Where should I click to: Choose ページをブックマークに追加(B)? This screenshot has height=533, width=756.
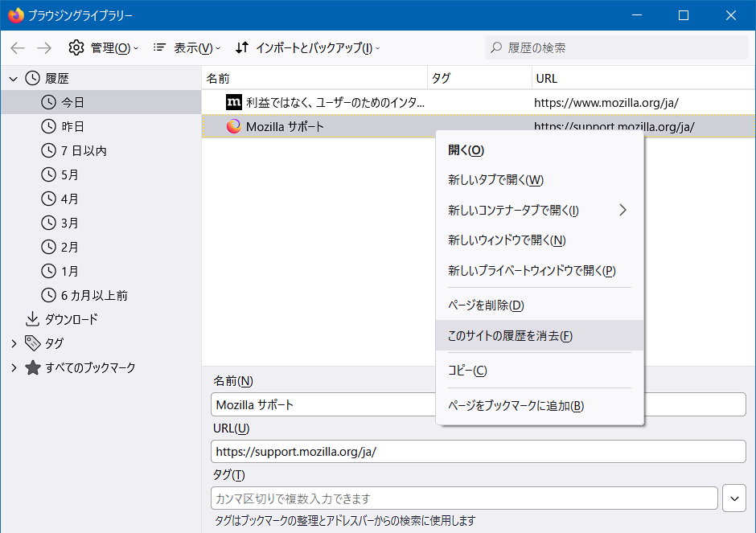click(540, 405)
